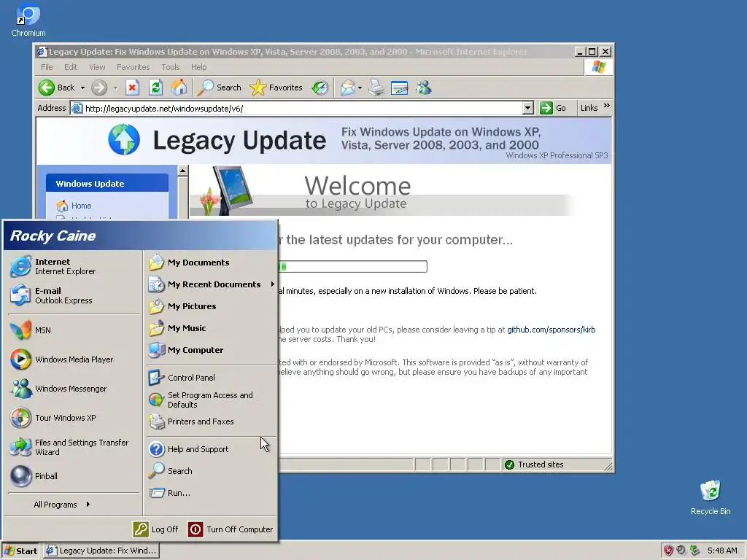Click the IE Forward button

click(x=99, y=87)
